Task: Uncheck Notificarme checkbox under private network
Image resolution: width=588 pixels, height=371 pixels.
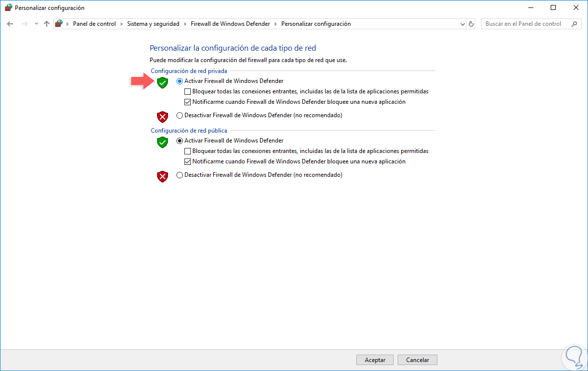Action: (187, 102)
